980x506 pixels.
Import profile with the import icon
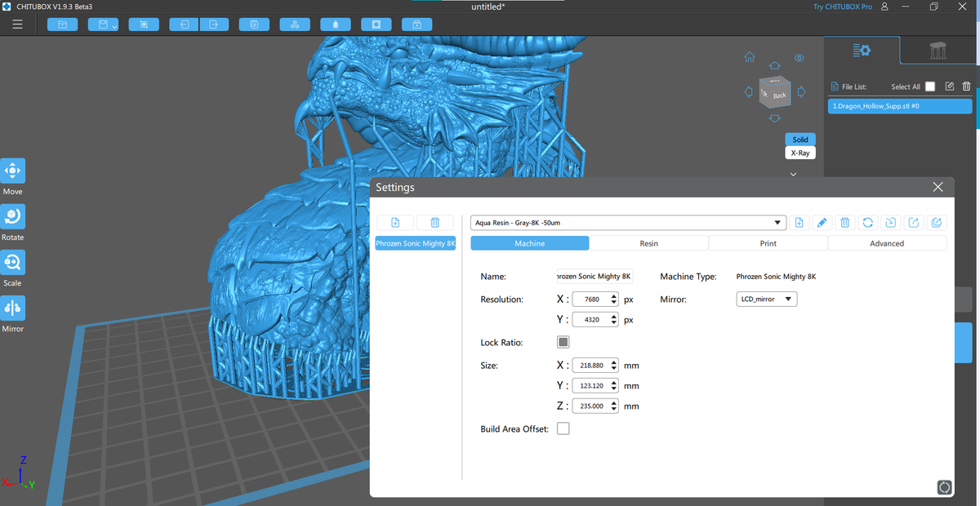point(891,223)
